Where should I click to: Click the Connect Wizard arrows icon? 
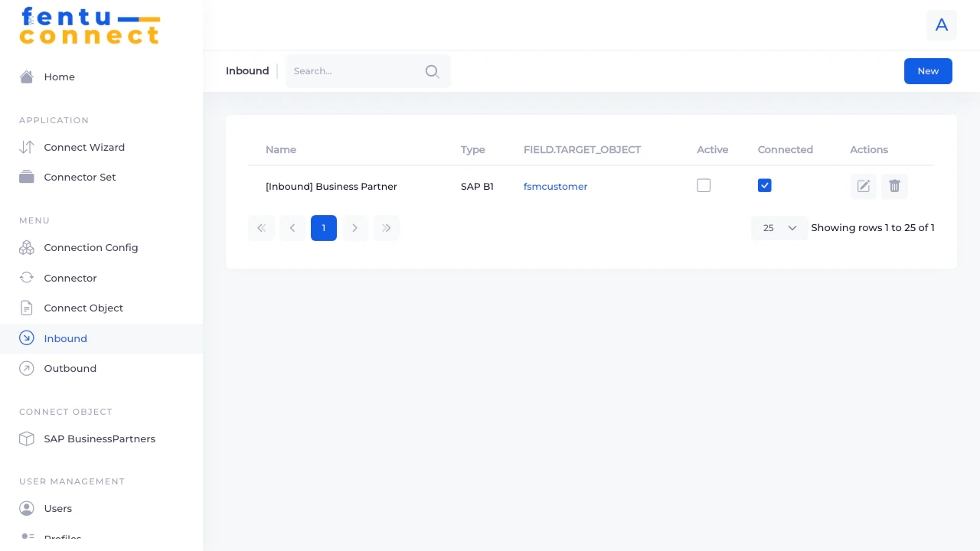click(x=27, y=147)
